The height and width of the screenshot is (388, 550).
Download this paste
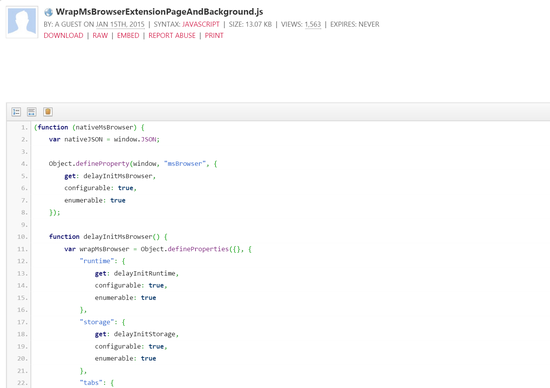click(63, 35)
